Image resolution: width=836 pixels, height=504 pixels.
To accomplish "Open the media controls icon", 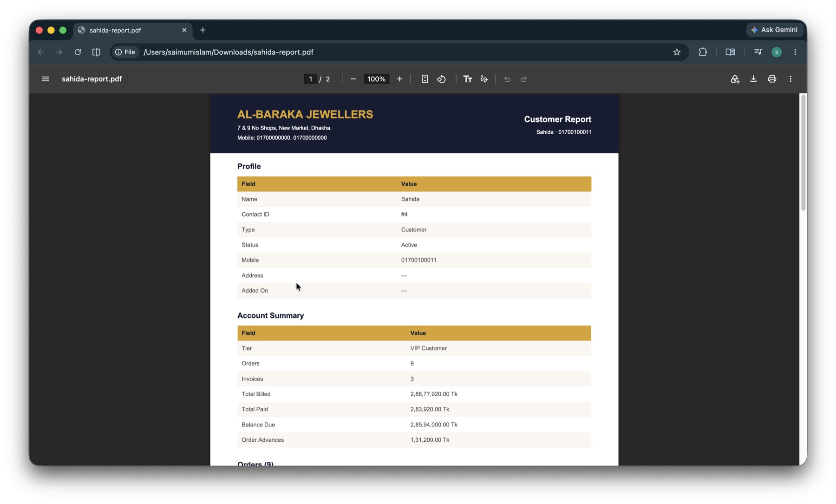I will [758, 52].
